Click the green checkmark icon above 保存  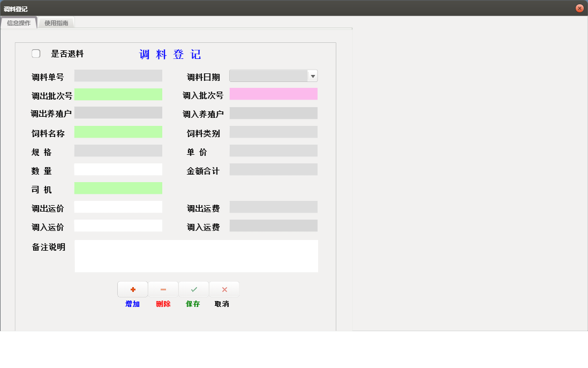193,289
